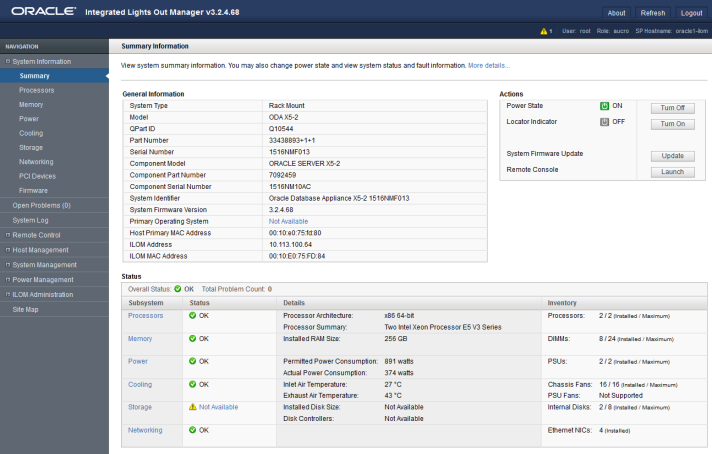The image size is (712, 454).
Task: Click Turn On for Locator Indicator
Action: tap(672, 124)
